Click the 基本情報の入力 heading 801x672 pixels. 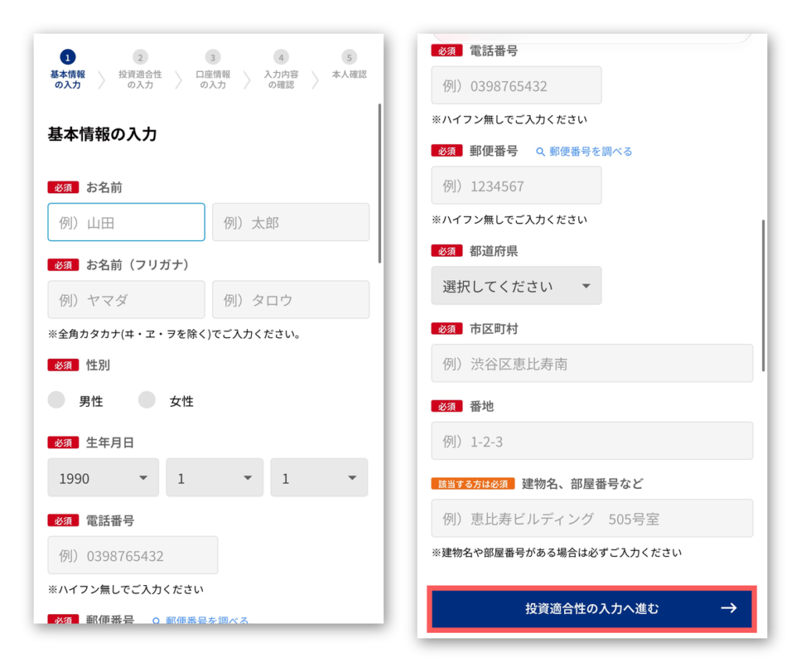pos(102,135)
